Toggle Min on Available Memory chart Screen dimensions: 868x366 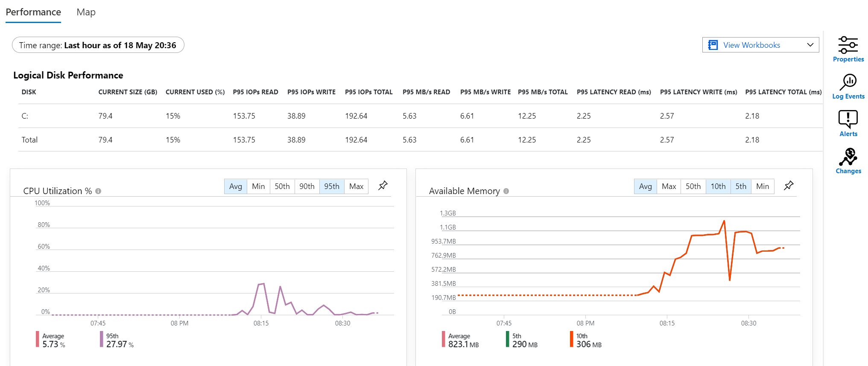pos(763,186)
